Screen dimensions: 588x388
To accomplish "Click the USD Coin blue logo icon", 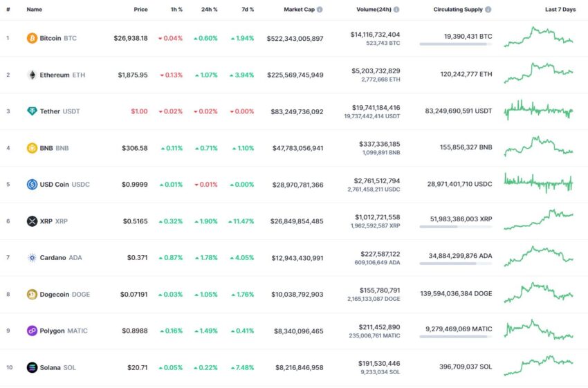I will 32,185.
